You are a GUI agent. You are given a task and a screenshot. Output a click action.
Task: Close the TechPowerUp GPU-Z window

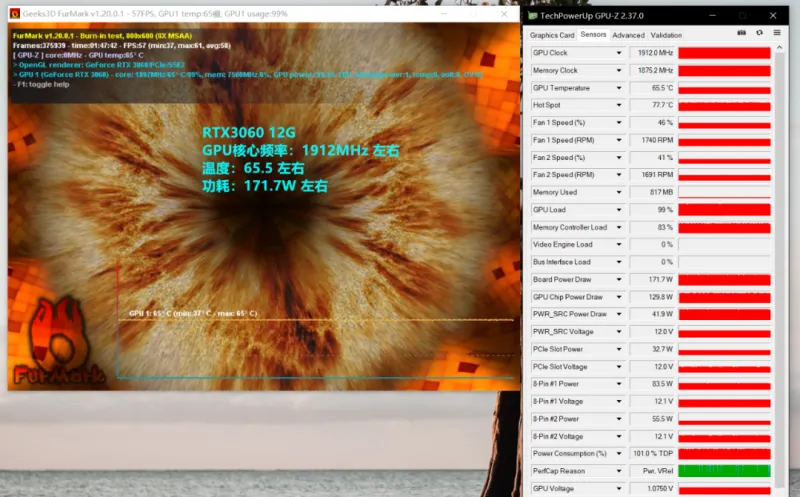(773, 15)
